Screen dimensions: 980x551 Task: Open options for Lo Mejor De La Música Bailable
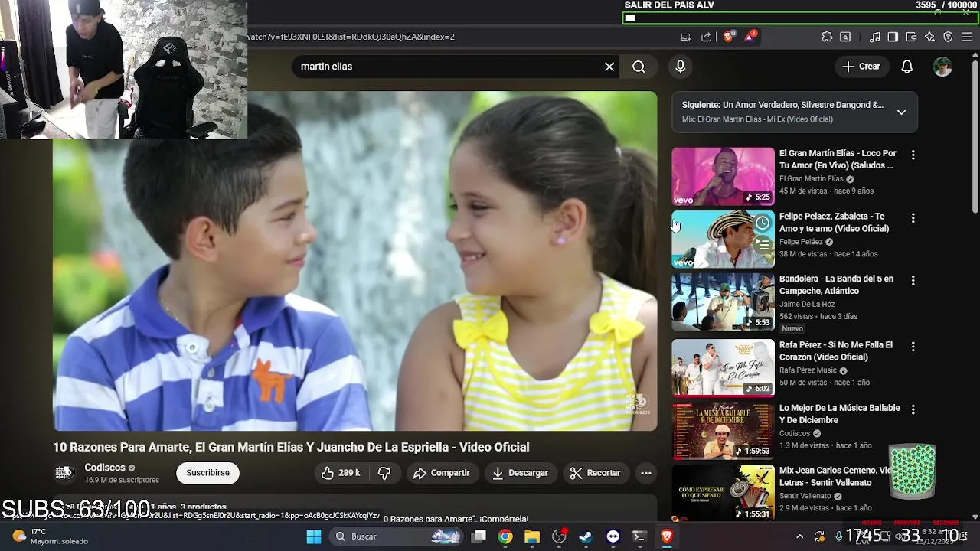point(913,410)
